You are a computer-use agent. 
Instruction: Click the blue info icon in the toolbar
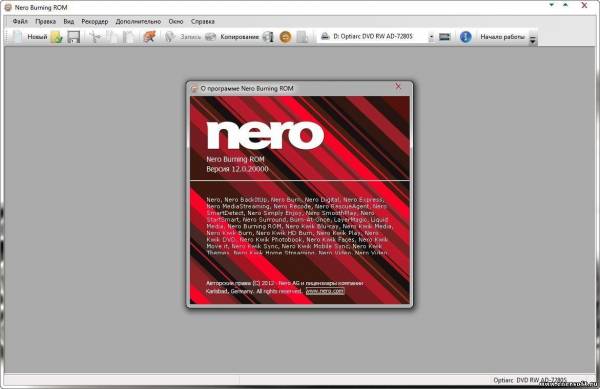tap(465, 37)
